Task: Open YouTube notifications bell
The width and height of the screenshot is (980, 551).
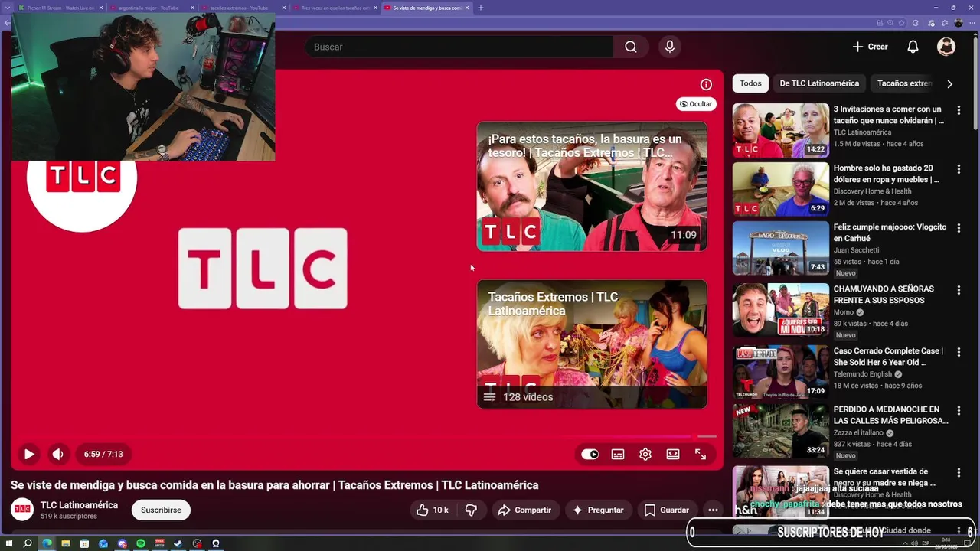Action: [x=913, y=47]
